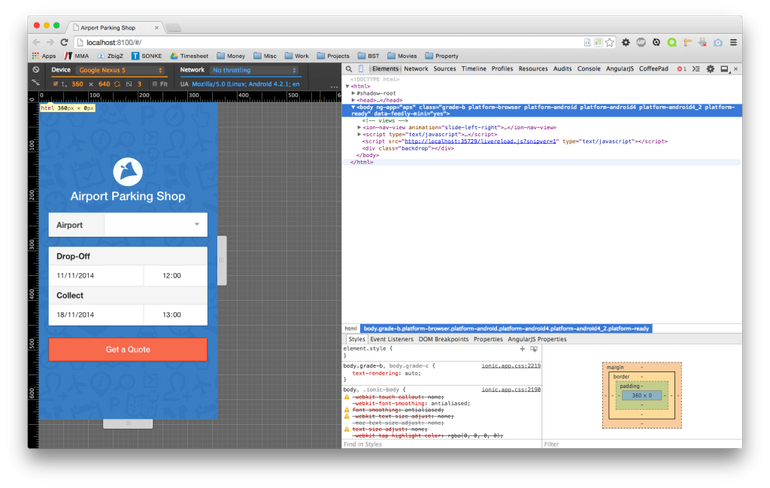
Task: Open the Device dropdown showing Google Nexus 5
Action: (121, 70)
